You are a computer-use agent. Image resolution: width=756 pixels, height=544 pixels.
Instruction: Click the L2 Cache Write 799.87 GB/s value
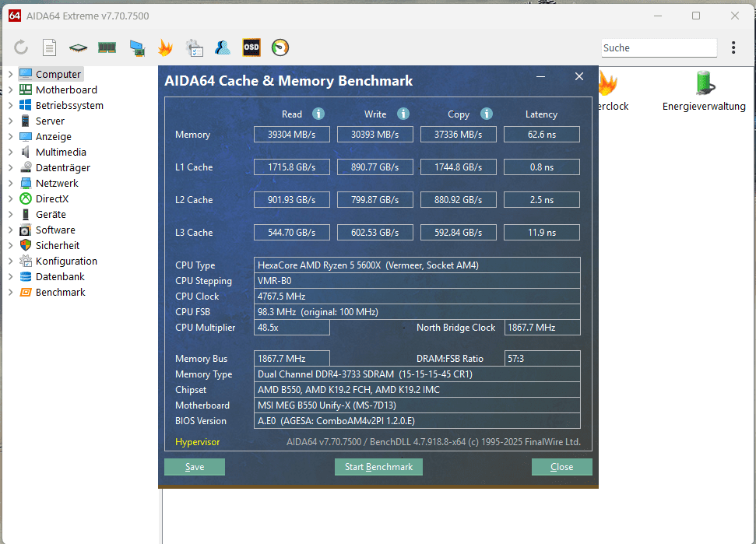coord(374,199)
